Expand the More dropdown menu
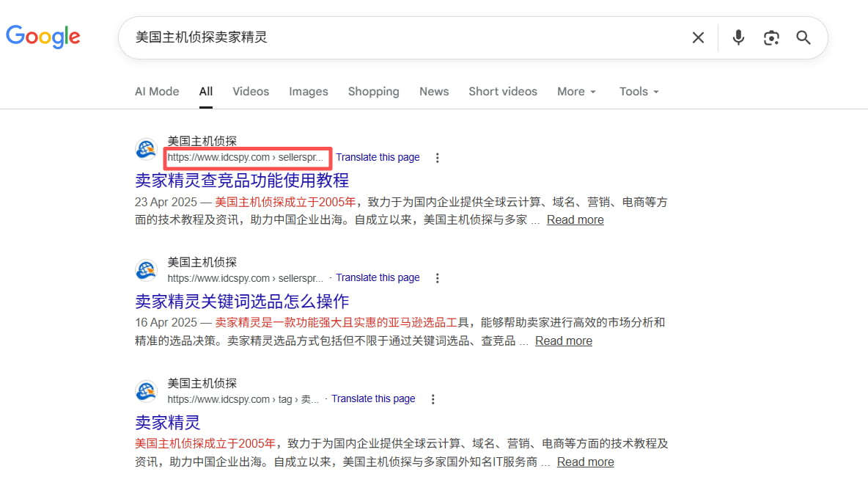This screenshot has height=488, width=868. 576,92
